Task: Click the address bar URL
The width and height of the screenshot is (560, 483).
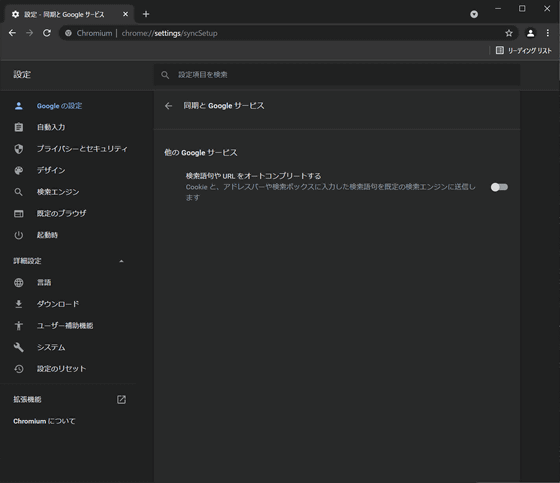Action: tap(169, 33)
